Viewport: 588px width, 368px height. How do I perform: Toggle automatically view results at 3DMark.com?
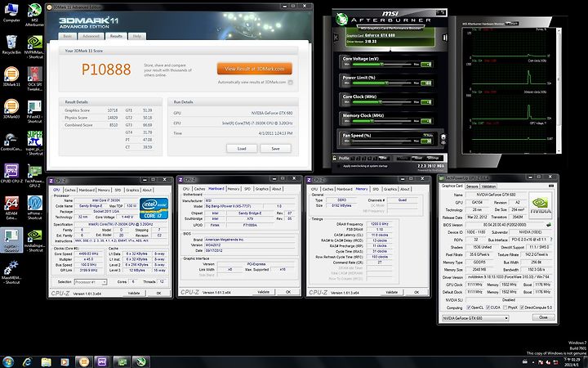pyautogui.click(x=290, y=83)
